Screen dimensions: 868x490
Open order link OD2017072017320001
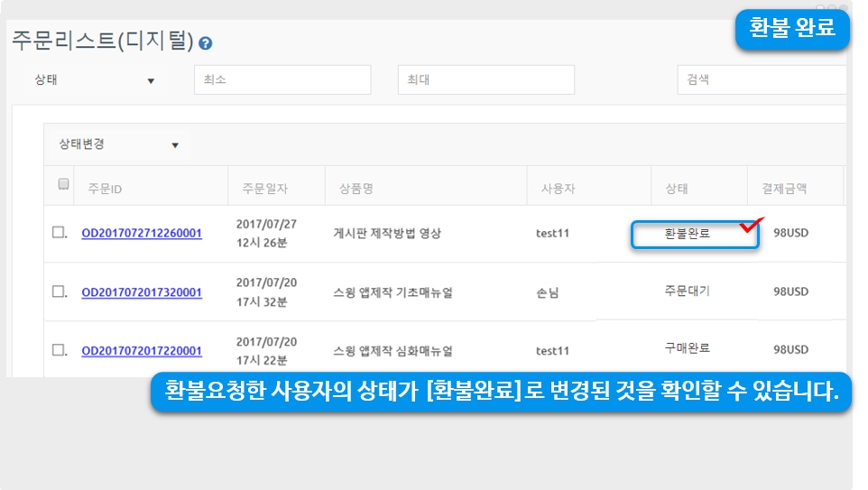(x=142, y=292)
